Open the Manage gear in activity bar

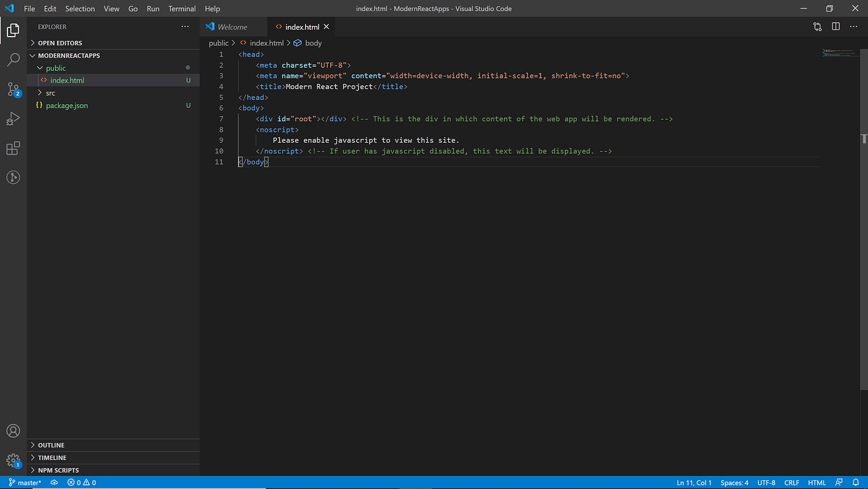coord(14,460)
